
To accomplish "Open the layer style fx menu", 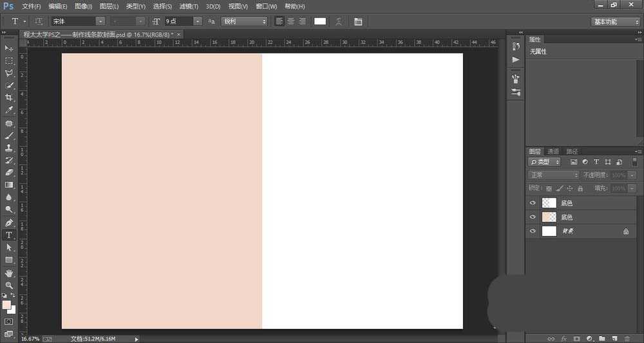I will [x=563, y=338].
